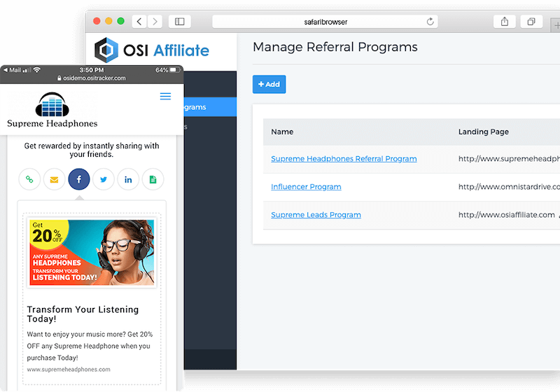
Task: Share via the email envelope icon
Action: point(54,179)
